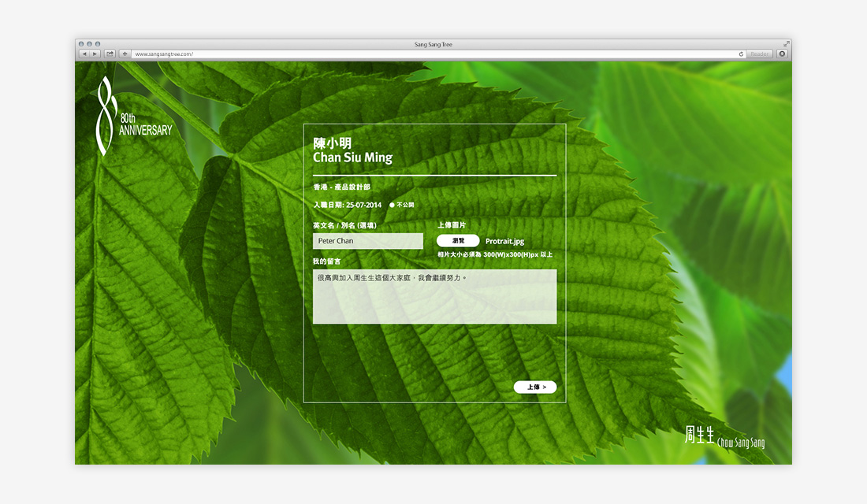Screen dimensions: 867x504
Task: Click the Peter Chan nickname field
Action: [x=368, y=241]
